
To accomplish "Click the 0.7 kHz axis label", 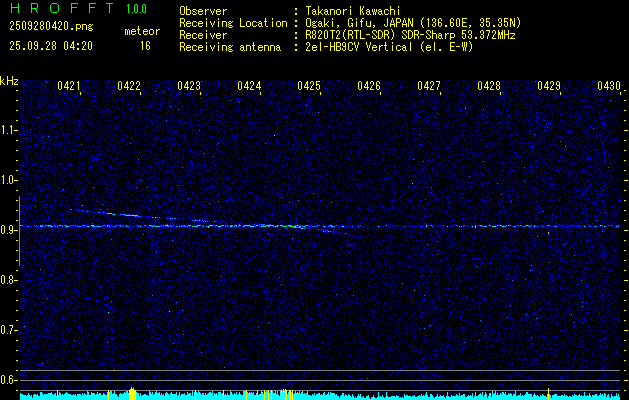I will (x=9, y=330).
